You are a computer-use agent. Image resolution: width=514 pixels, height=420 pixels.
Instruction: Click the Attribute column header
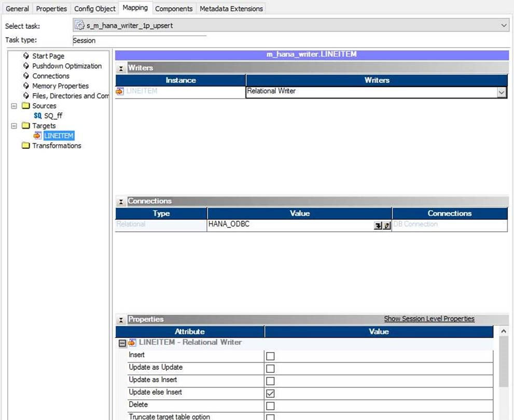point(190,331)
